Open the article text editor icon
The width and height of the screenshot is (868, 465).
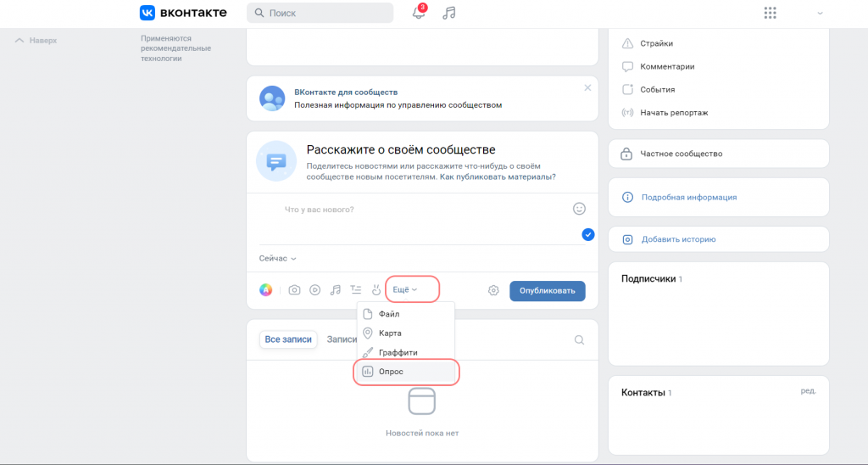356,290
